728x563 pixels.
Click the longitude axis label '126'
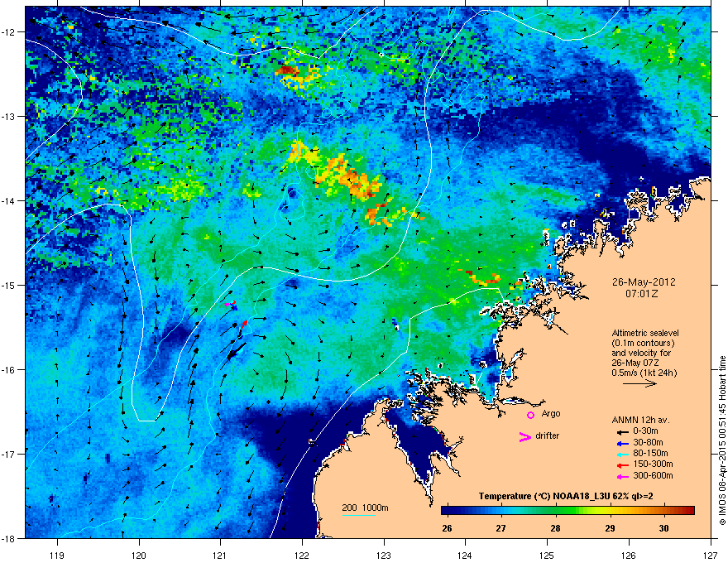coord(629,555)
